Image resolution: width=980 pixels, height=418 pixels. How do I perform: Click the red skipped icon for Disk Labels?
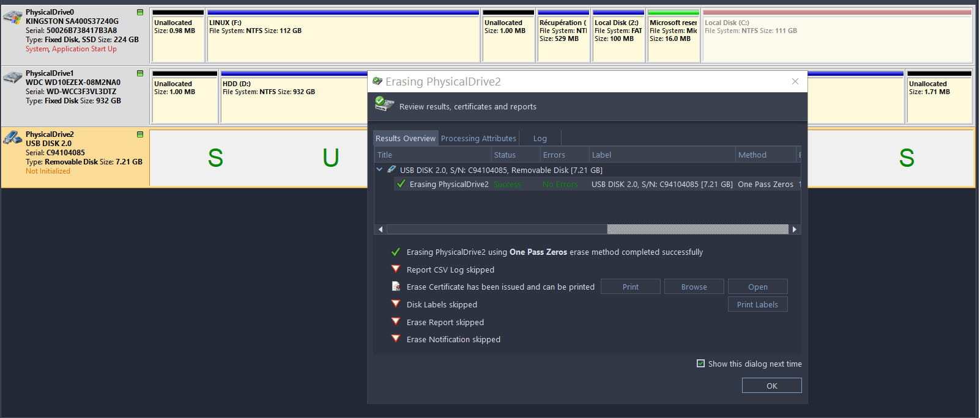coord(396,304)
